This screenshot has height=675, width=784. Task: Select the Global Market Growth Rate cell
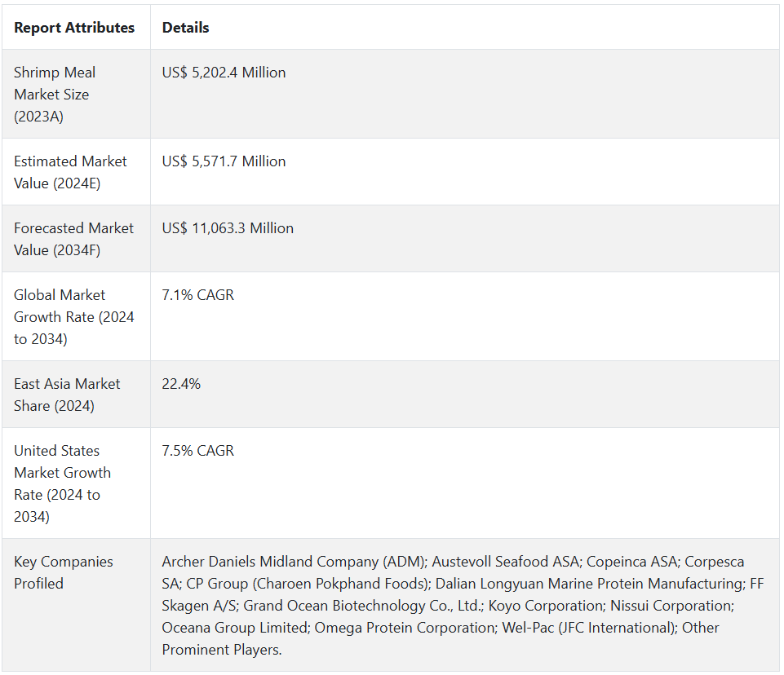[73, 316]
